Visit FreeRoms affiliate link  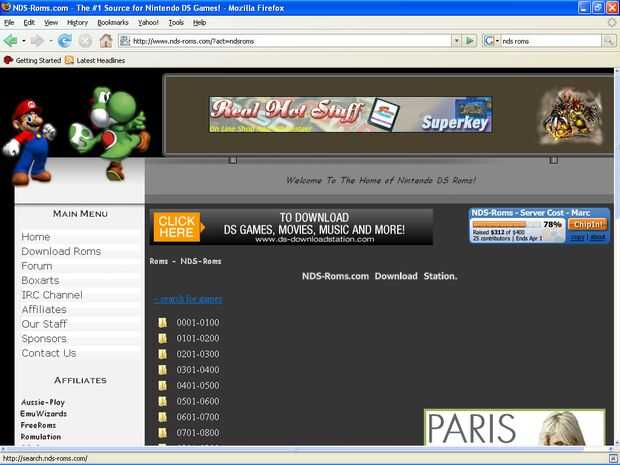click(38, 425)
